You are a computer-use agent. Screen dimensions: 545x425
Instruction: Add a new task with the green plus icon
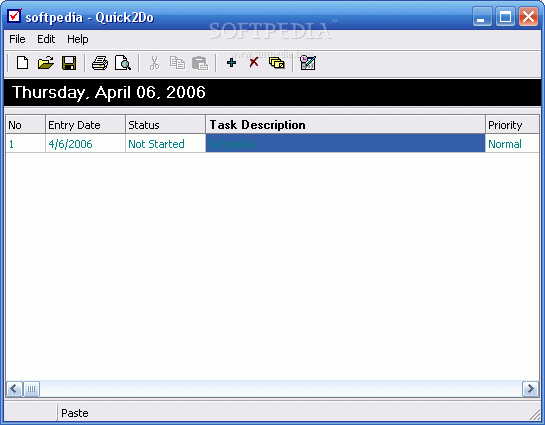click(231, 63)
